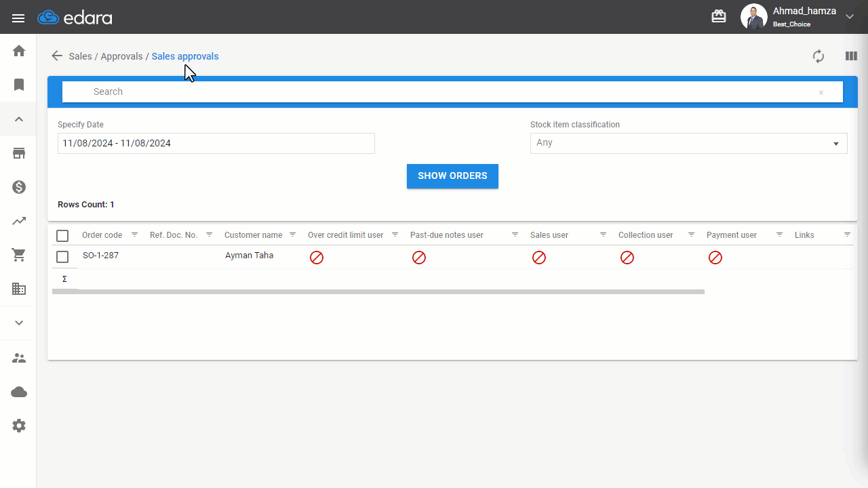The image size is (868, 488).
Task: Click Sales approvals breadcrumb link
Action: [x=185, y=56]
